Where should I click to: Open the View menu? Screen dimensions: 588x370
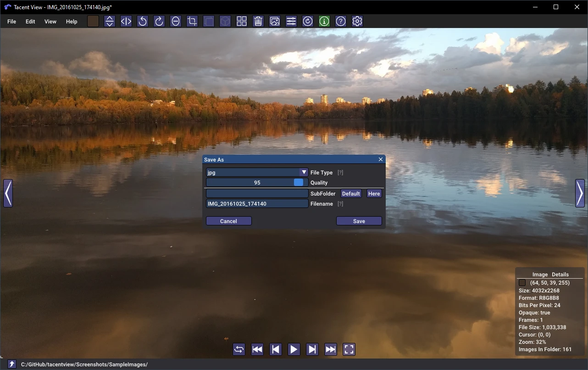(50, 22)
